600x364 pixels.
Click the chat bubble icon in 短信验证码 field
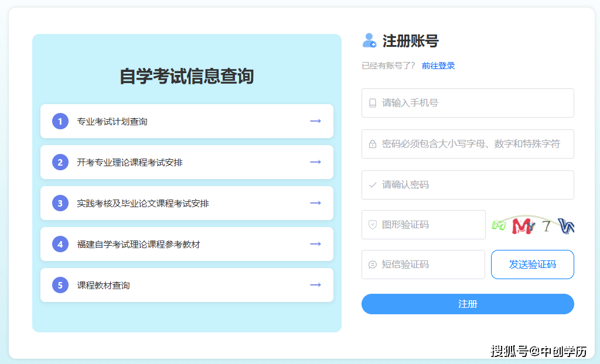coord(373,265)
